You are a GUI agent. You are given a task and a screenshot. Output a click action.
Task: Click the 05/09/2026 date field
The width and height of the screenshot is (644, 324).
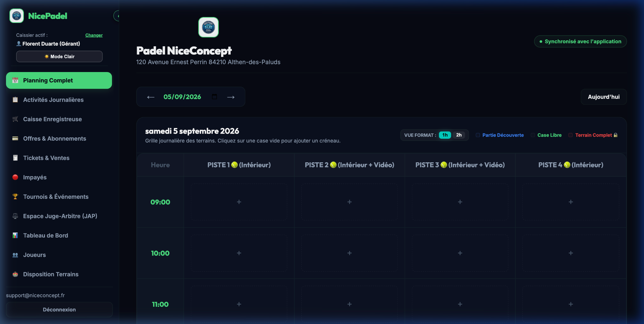[x=182, y=97]
